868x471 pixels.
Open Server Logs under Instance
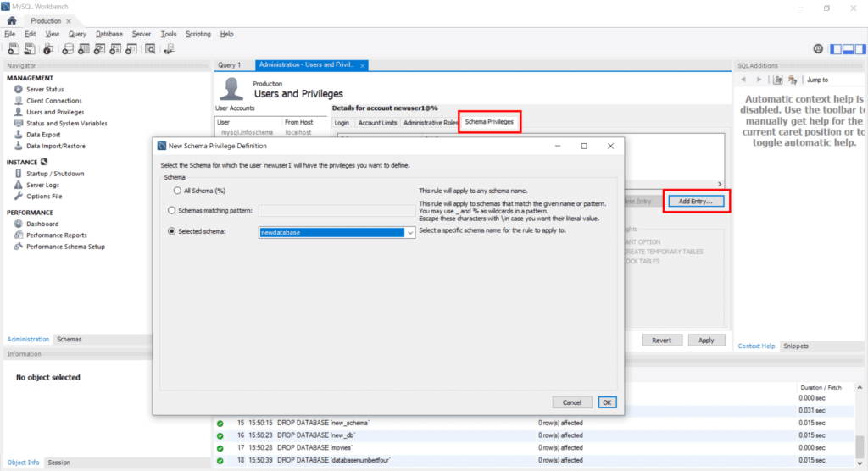(42, 185)
